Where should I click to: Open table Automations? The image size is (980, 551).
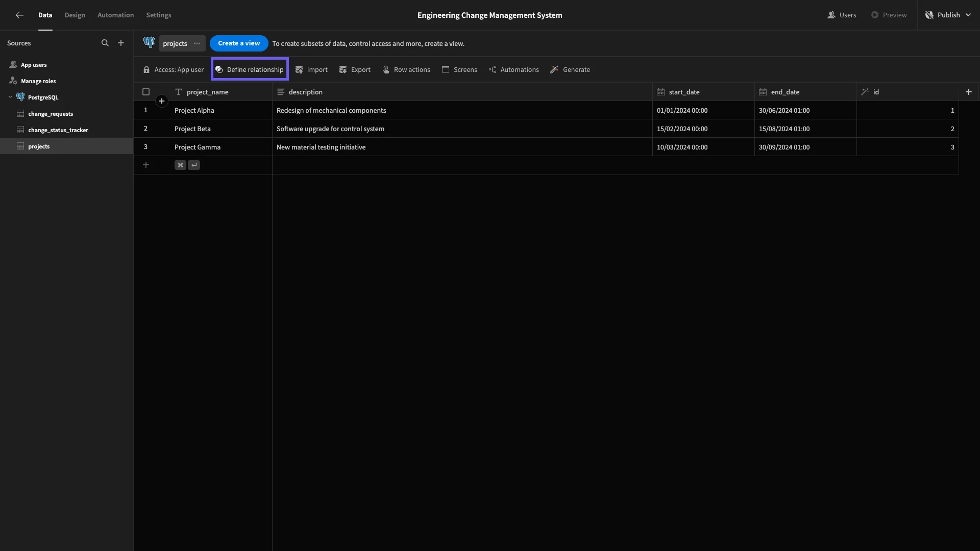point(514,70)
